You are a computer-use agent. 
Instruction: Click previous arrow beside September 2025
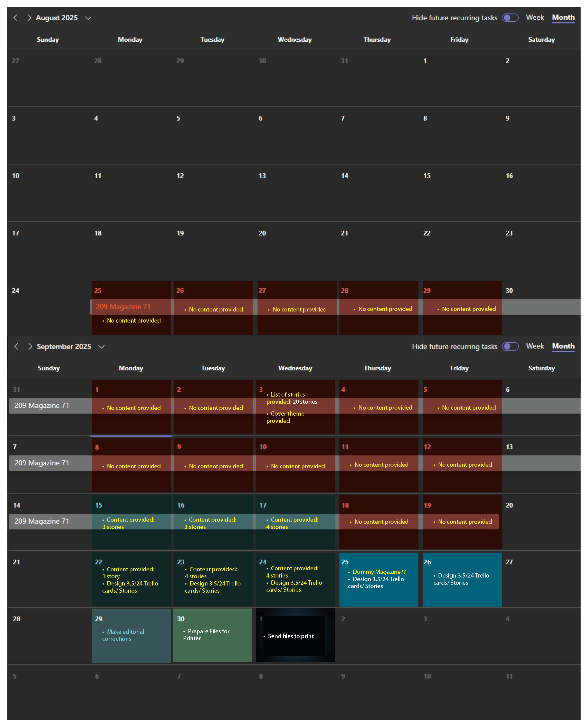point(16,346)
